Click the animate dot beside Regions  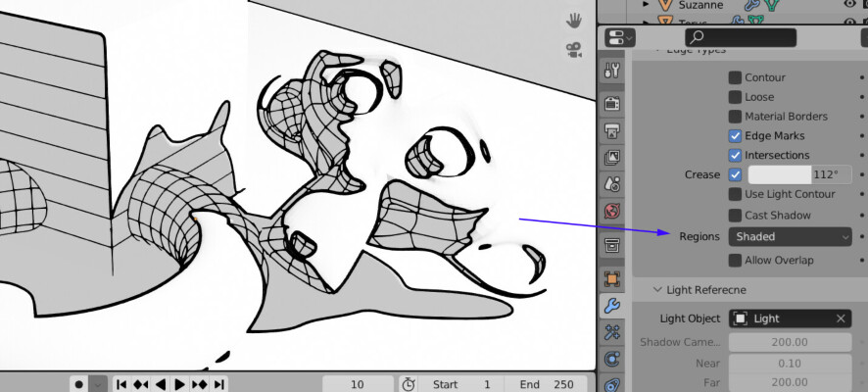[x=862, y=237]
